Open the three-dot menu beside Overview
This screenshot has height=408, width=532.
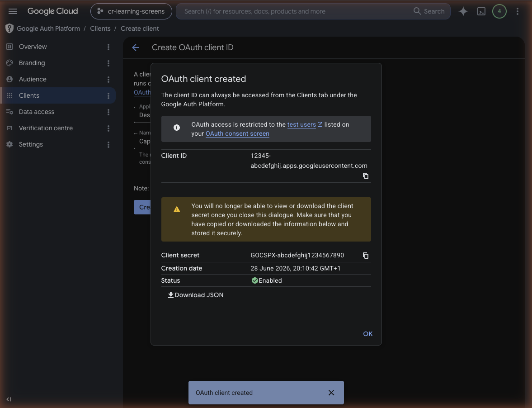(x=108, y=47)
